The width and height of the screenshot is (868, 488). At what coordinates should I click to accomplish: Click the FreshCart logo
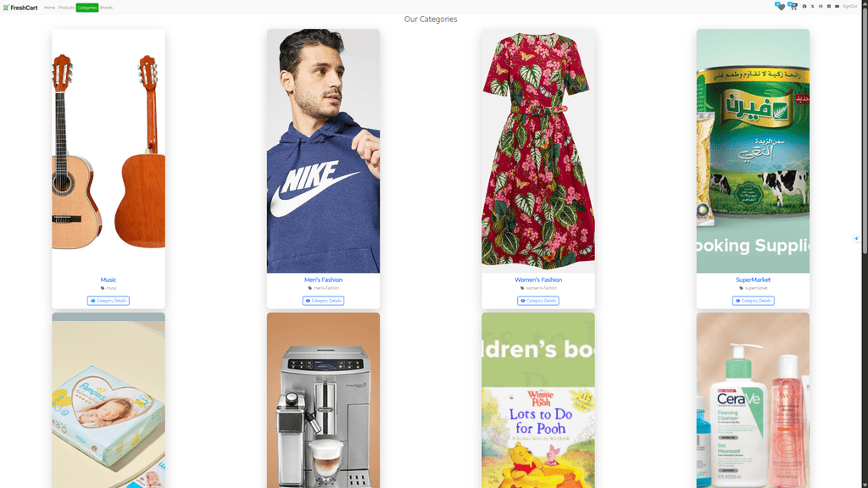(20, 8)
